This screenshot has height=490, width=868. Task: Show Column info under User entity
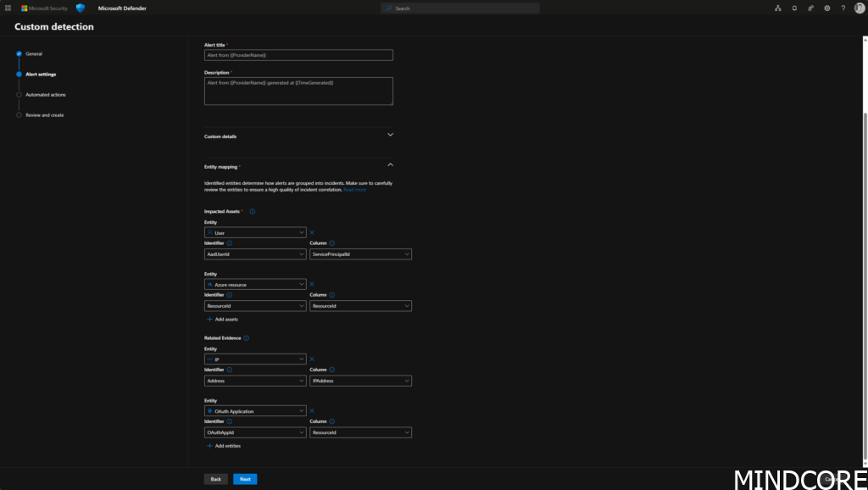(332, 243)
